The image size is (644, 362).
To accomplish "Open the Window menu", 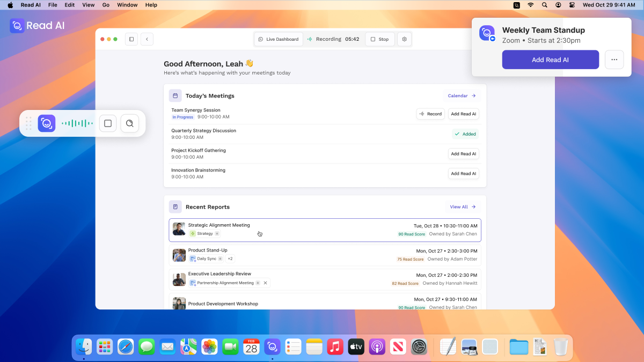I will [127, 5].
